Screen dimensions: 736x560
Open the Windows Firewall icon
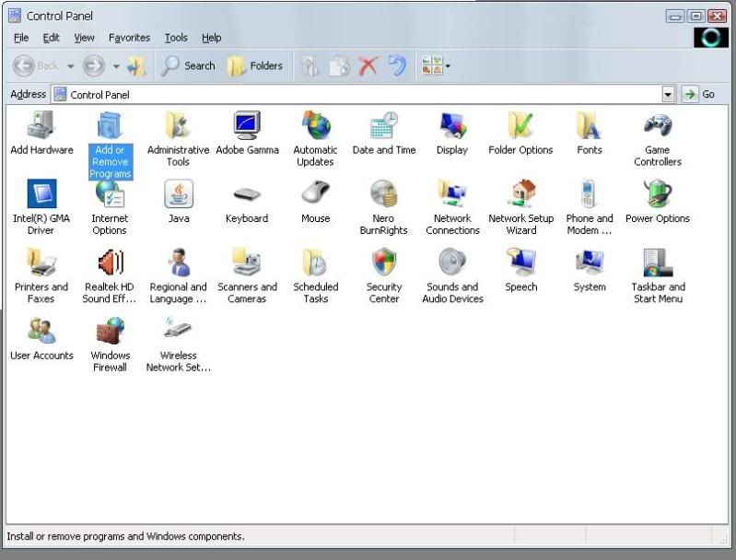point(110,332)
